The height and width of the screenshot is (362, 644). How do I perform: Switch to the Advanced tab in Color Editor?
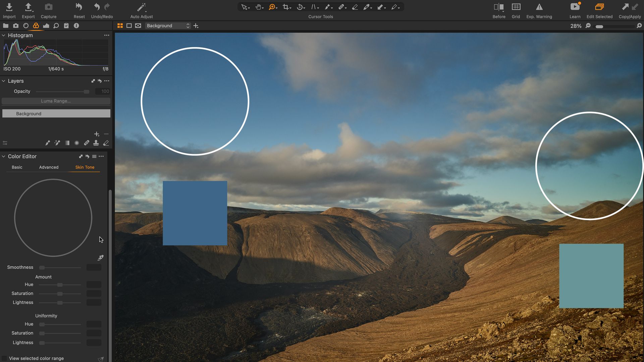(49, 167)
